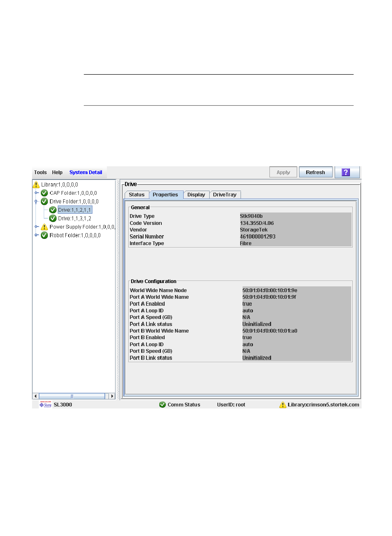This screenshot has width=392, height=536.
Task: Click the Code Version value 134.355D/4.06
Action: 257,223
